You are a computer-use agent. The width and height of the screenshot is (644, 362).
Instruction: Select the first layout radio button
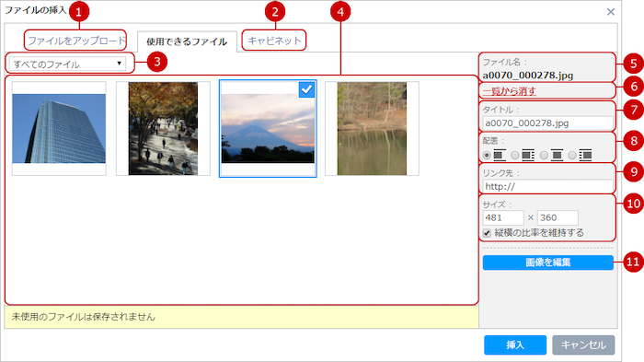pos(487,155)
